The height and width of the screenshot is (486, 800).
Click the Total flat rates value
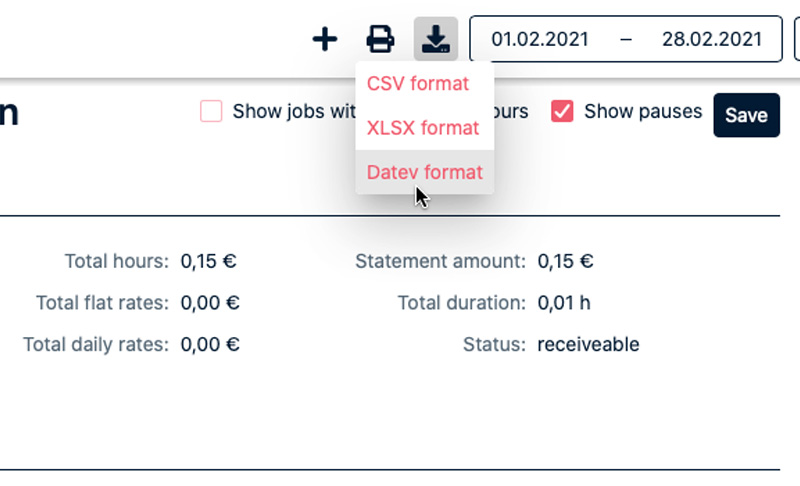click(x=210, y=303)
